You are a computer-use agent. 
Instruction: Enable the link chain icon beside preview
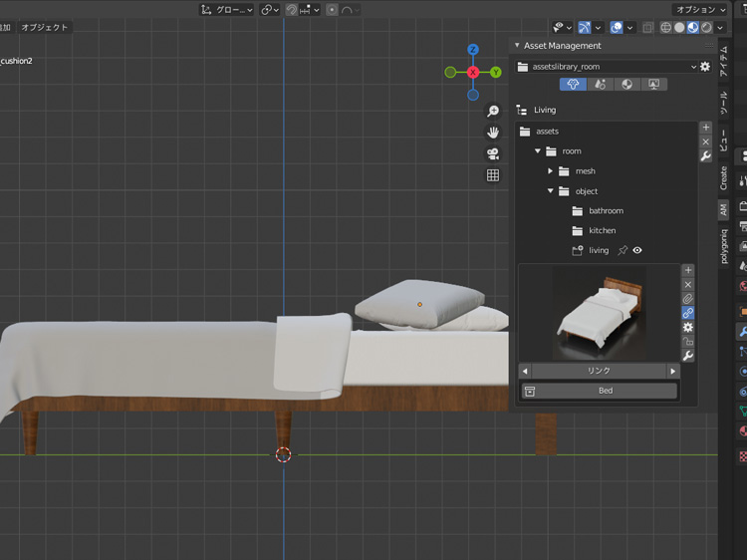pos(687,313)
